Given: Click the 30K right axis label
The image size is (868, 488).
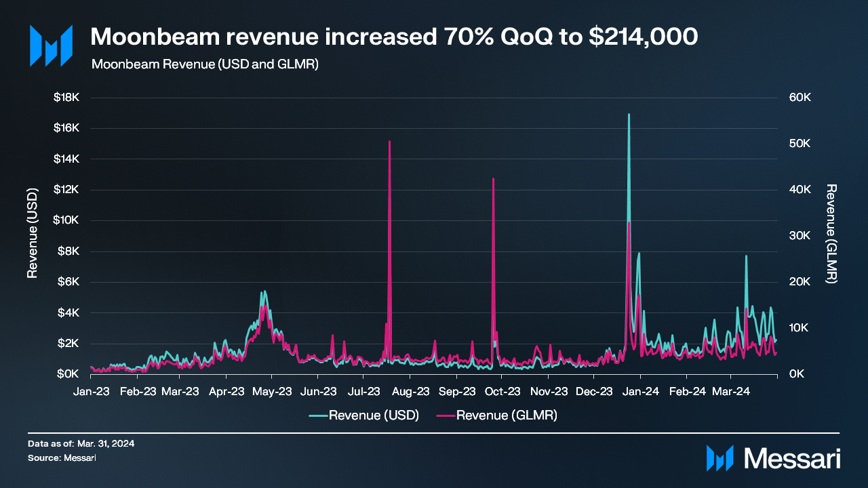Looking at the screenshot, I should point(800,236).
